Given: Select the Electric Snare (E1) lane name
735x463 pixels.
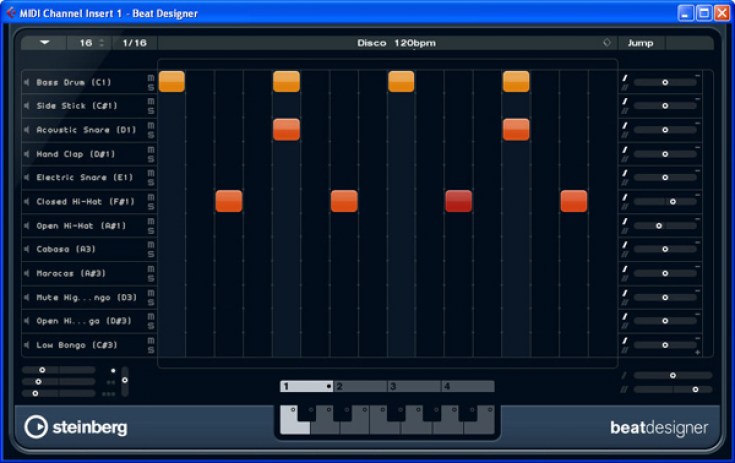Looking at the screenshot, I should coord(85,178).
